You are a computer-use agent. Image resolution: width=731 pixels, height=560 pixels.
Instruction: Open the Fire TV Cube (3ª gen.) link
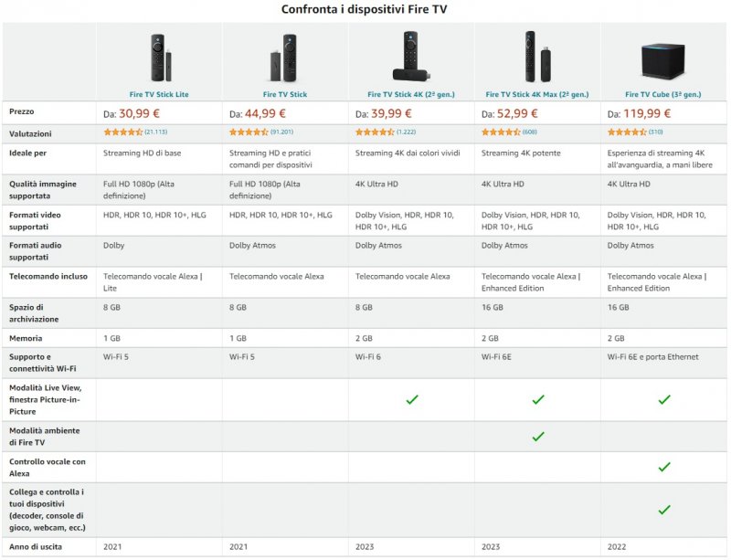pos(663,94)
